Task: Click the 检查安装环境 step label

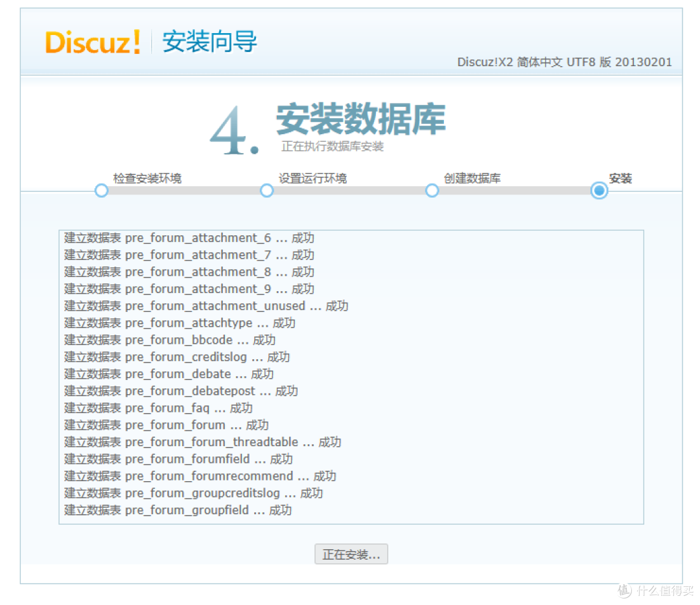Action: [147, 178]
